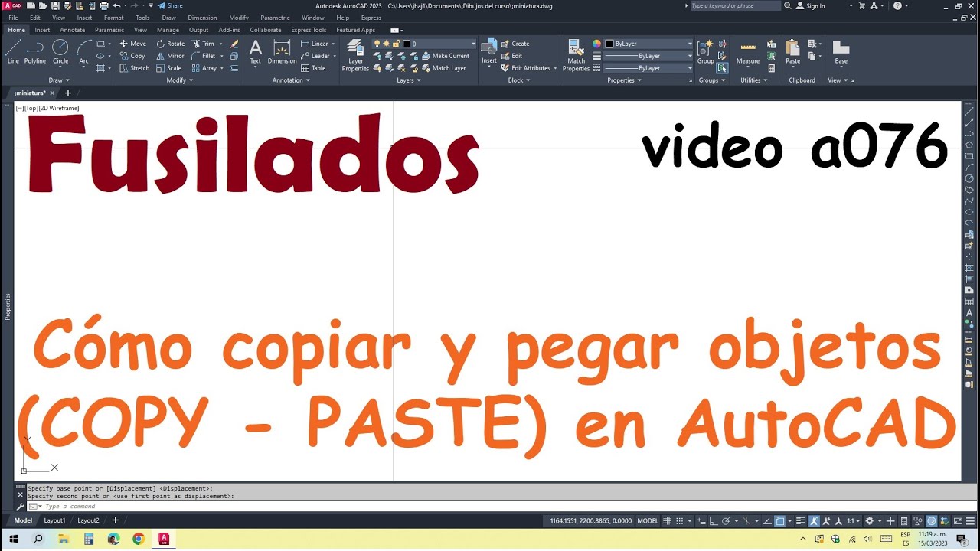
Task: Insert a Table from Annotation panel
Action: point(314,68)
